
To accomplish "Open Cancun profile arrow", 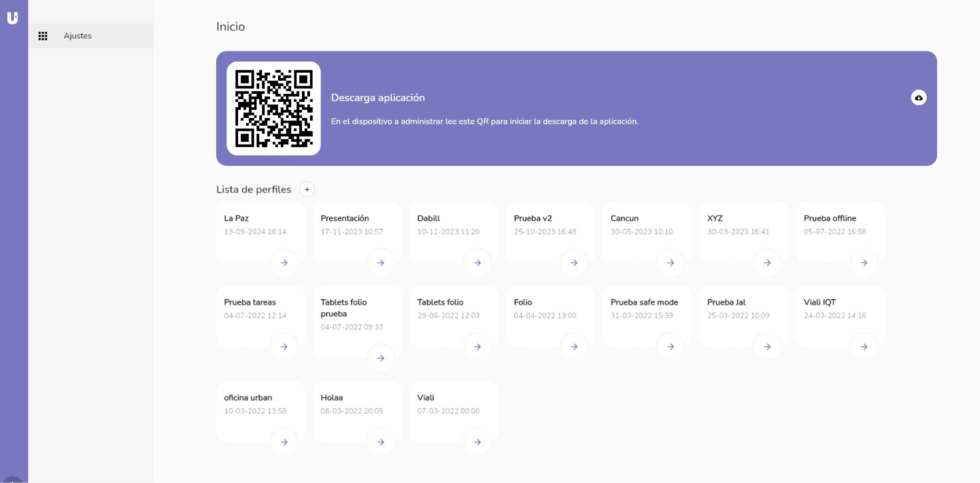I will click(670, 263).
